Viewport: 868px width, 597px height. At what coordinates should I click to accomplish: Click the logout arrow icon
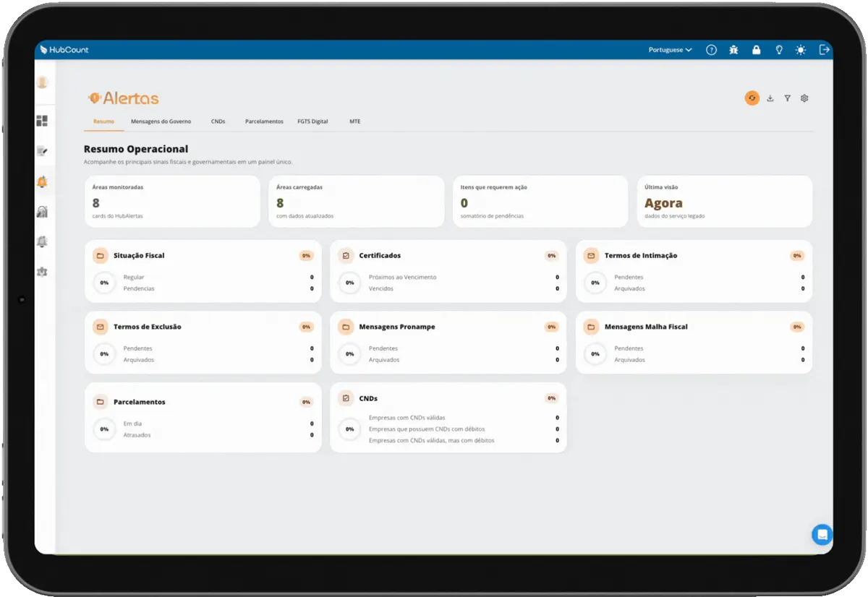[x=824, y=50]
